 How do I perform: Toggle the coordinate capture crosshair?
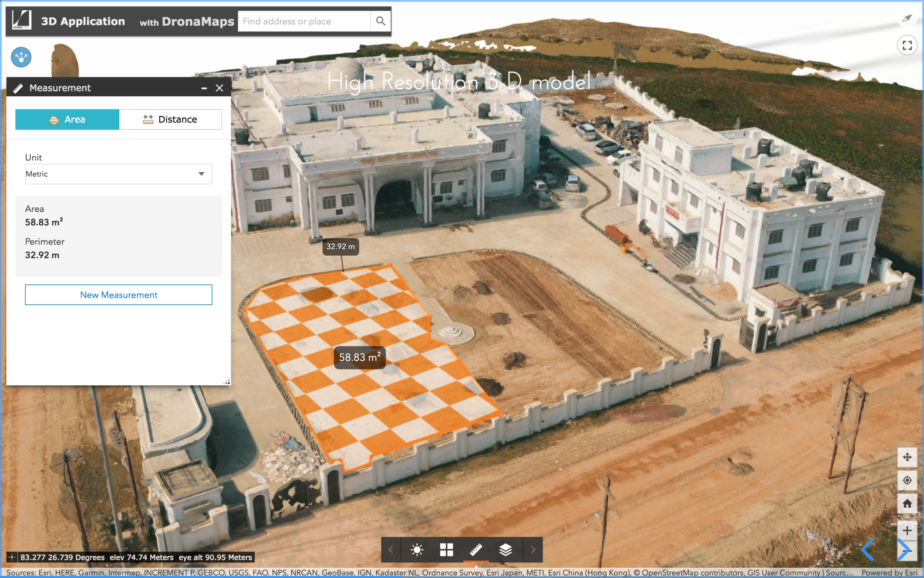pyautogui.click(x=12, y=557)
